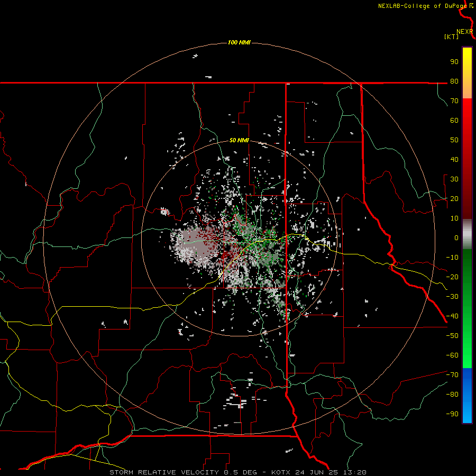Select the blue segment of the color bar
Screen dimensions: 476x476
(x=467, y=396)
